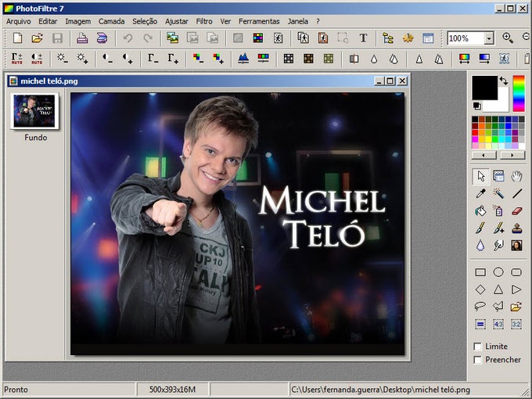Click Gamma plus icon
The width and height of the screenshot is (532, 399).
coord(173,59)
